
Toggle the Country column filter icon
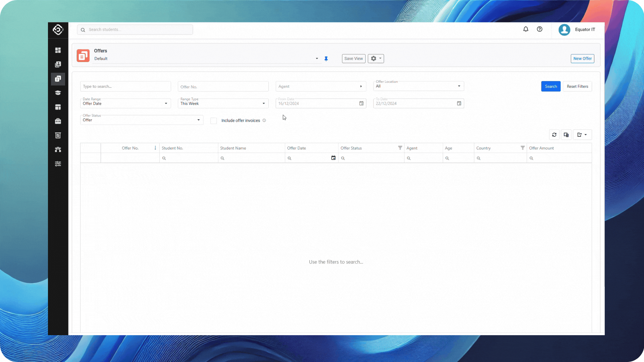coord(522,148)
